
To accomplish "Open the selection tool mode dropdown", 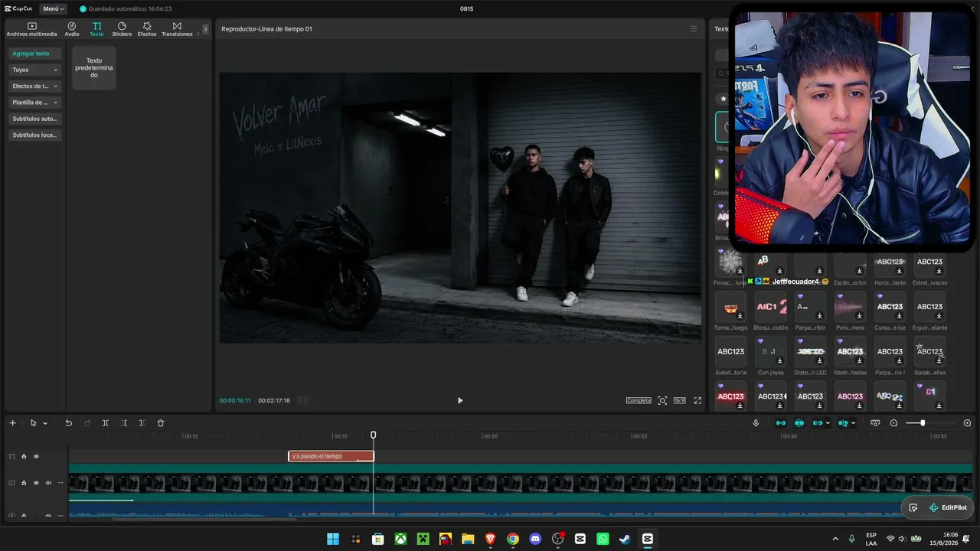I will 45,423.
